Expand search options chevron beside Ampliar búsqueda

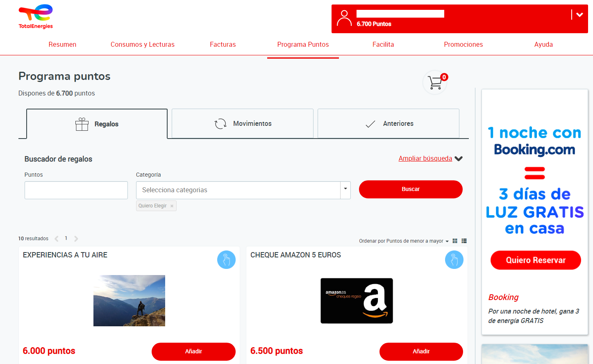pos(459,159)
